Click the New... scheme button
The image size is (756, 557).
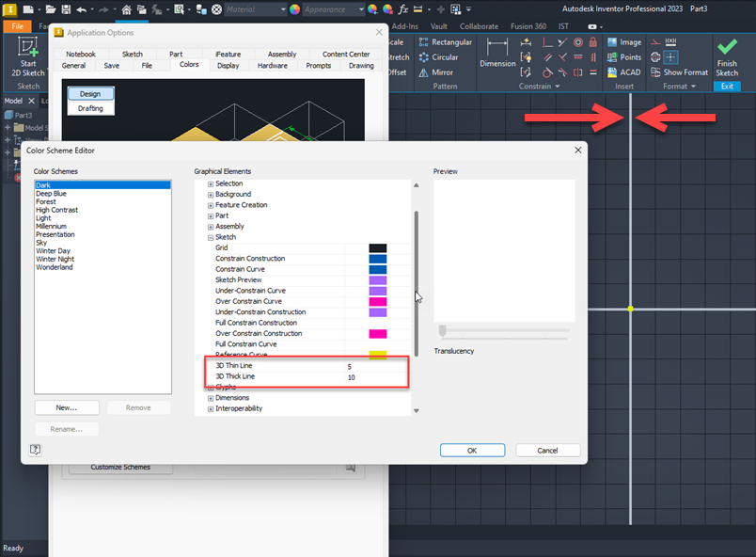click(67, 407)
